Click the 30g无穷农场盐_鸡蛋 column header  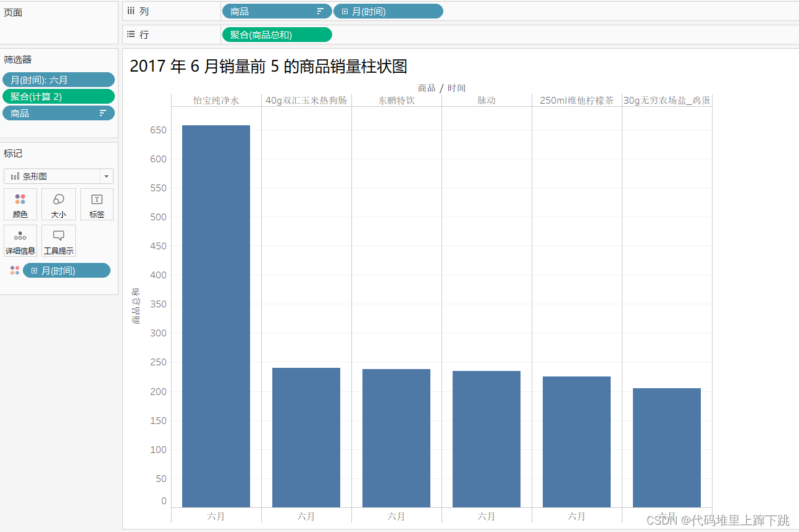[667, 101]
